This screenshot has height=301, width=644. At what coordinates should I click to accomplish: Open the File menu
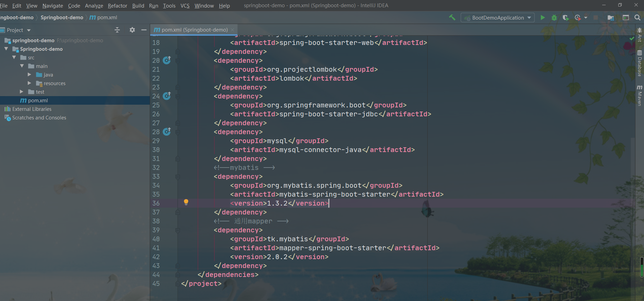pyautogui.click(x=4, y=5)
